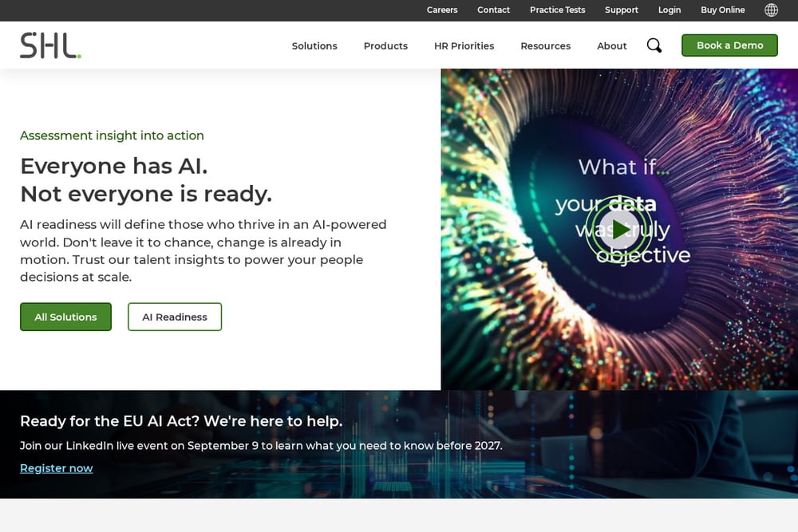798x532 pixels.
Task: Click the 'What if...' video text
Action: (x=623, y=167)
